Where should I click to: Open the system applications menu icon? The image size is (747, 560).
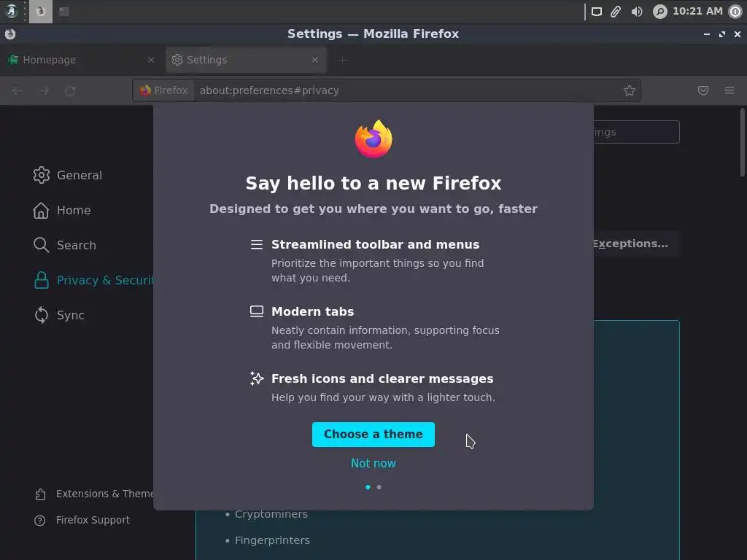(12, 12)
